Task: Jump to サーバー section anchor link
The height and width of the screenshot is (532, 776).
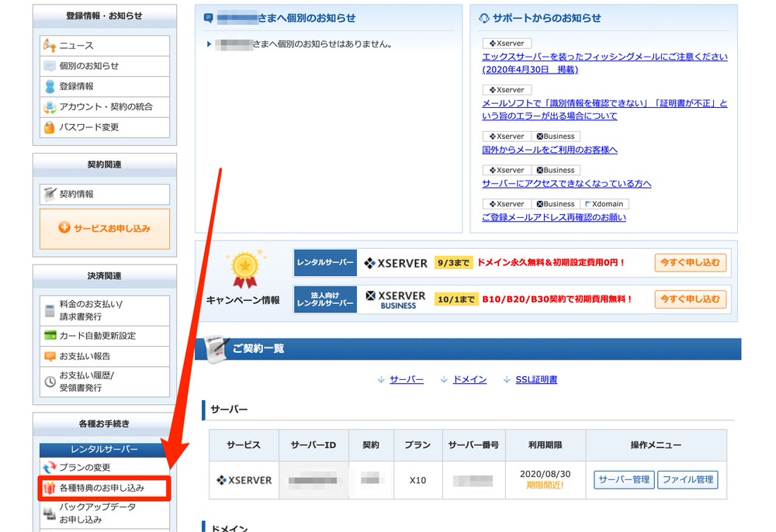Action: (x=407, y=379)
